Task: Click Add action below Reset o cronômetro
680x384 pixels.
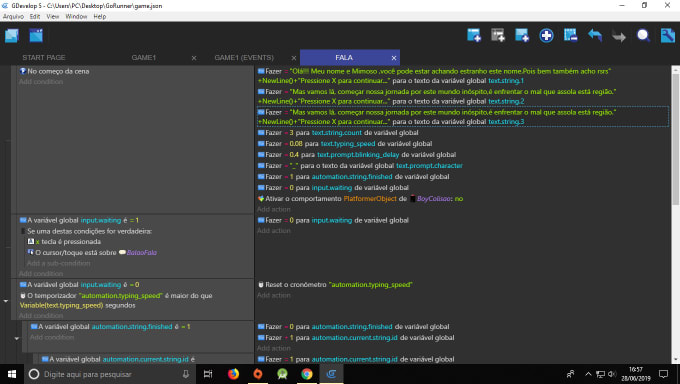Action: [x=274, y=295]
